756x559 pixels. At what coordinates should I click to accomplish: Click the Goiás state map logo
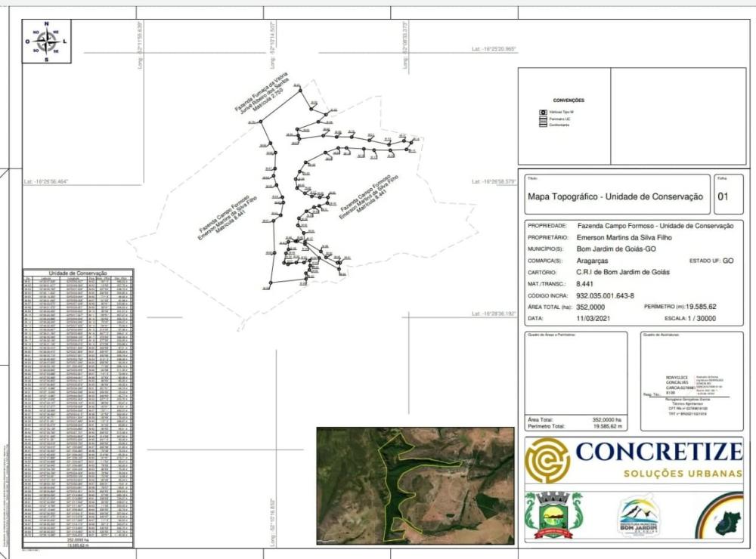721,516
